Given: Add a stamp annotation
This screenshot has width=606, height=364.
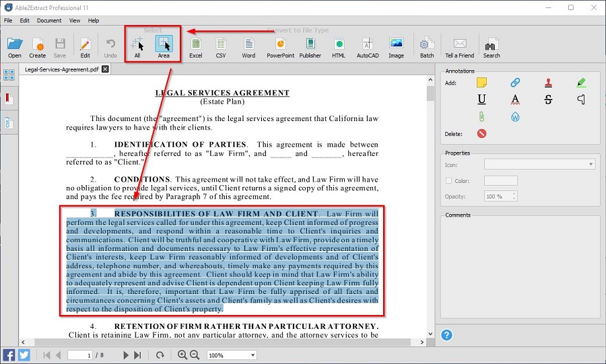Looking at the screenshot, I should 548,82.
